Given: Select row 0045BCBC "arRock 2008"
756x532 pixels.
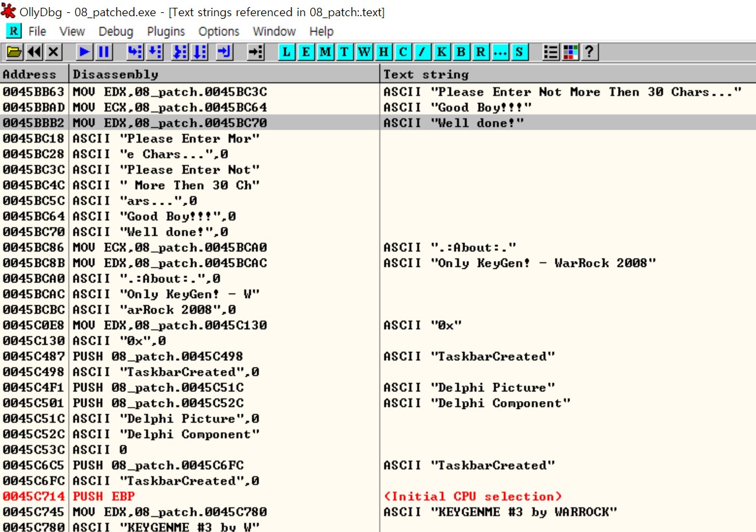Looking at the screenshot, I should (378, 309).
